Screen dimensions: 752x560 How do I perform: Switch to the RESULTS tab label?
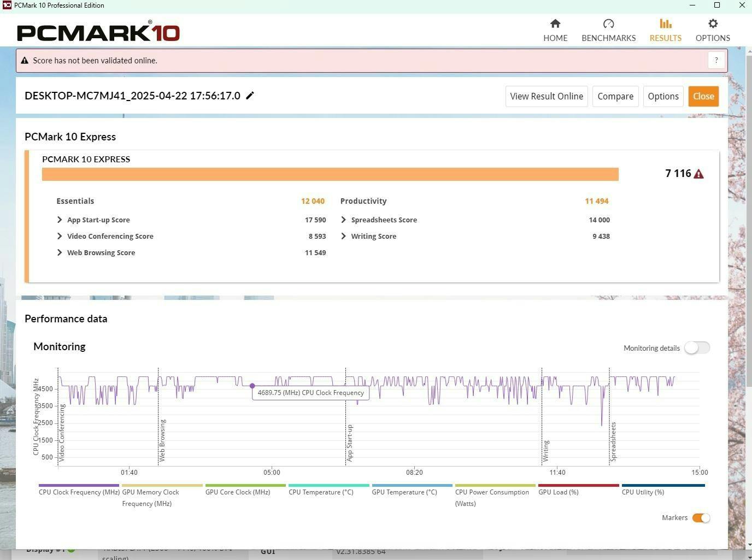tap(665, 38)
